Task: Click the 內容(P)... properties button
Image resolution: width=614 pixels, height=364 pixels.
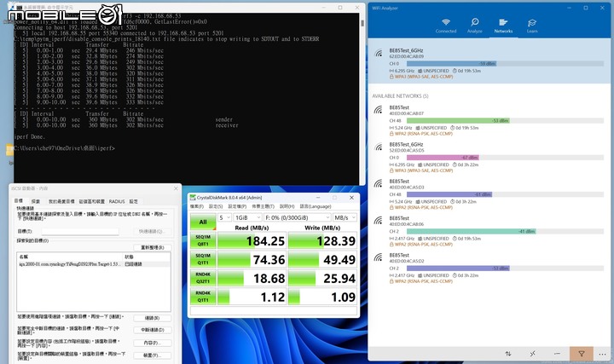Action: click(x=153, y=343)
